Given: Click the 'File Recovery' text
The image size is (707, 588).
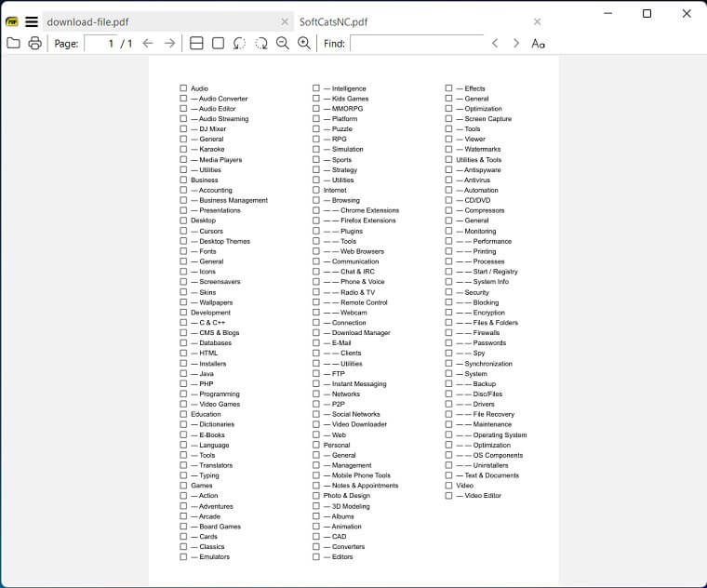Looking at the screenshot, I should pyautogui.click(x=494, y=414).
